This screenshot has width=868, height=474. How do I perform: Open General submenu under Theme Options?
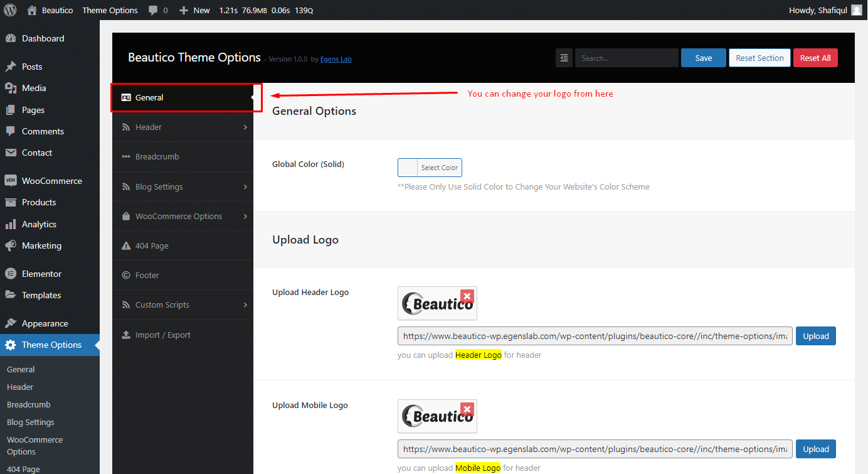click(21, 370)
